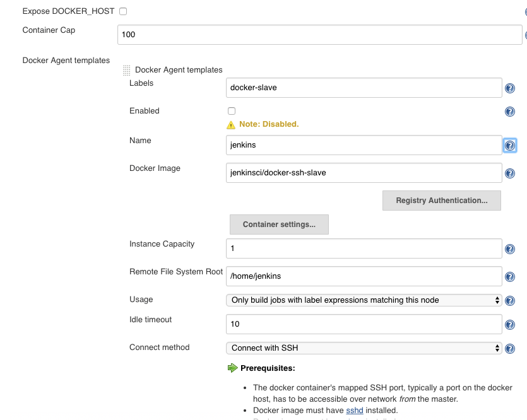Show help for Connect method
Image resolution: width=527 pixels, height=420 pixels.
(x=510, y=349)
